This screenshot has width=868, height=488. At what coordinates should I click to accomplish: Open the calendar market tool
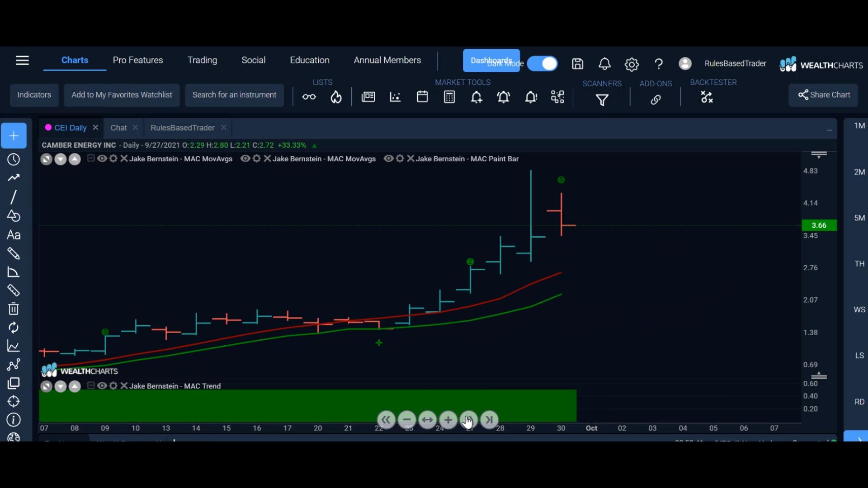pos(422,97)
